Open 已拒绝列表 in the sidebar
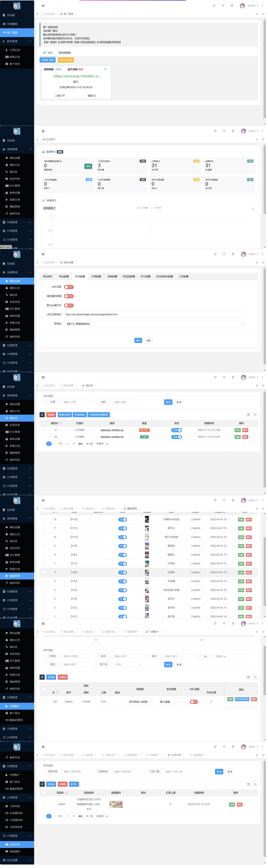 pos(17,827)
